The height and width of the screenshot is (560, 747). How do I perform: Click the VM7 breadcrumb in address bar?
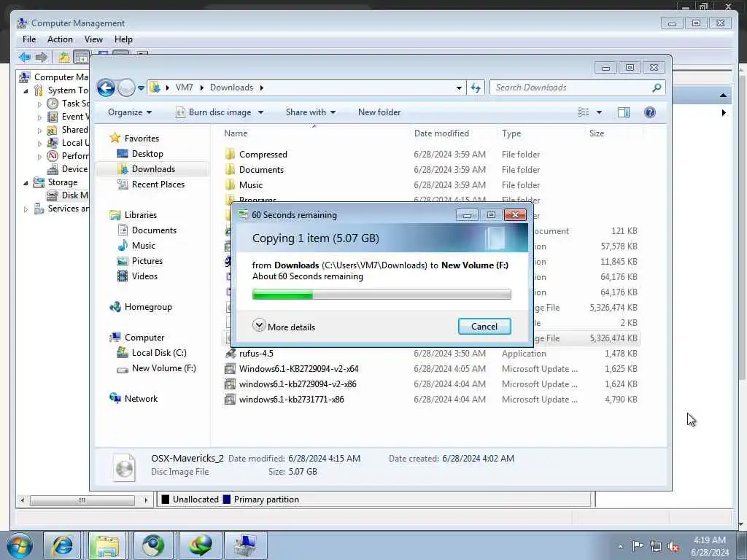pyautogui.click(x=185, y=87)
